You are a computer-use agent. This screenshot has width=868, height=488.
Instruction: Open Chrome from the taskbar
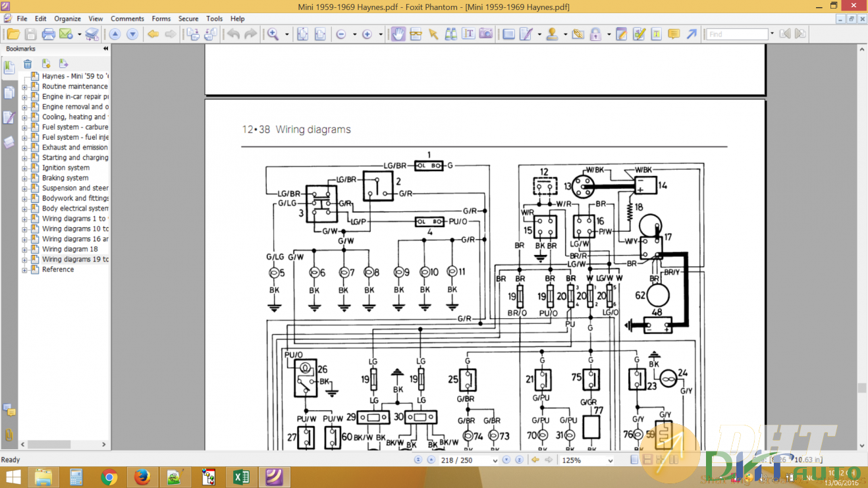[x=109, y=477]
